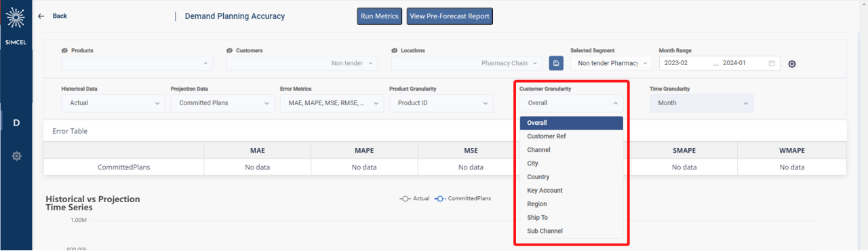This screenshot has width=868, height=251.
Task: Collapse the Customer Granularity dropdown
Action: 571,103
